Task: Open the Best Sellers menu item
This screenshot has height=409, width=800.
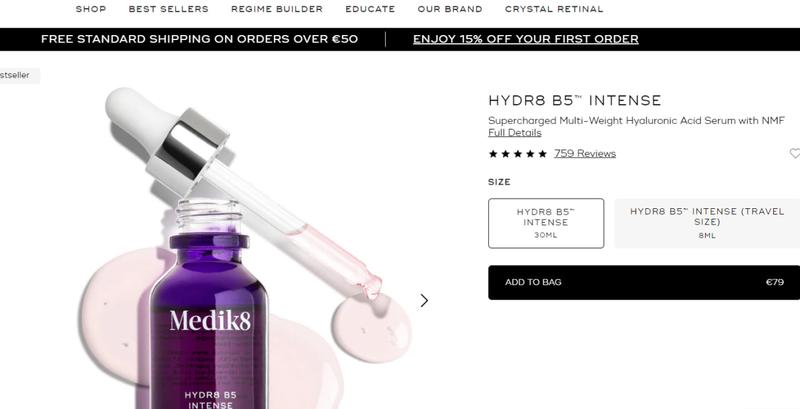Action: (168, 9)
